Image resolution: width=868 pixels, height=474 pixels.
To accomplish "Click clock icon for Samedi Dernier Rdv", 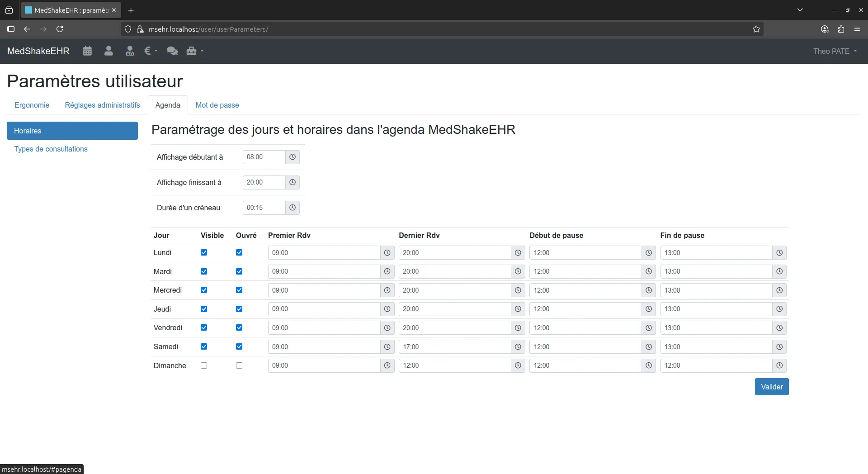I will pos(518,347).
